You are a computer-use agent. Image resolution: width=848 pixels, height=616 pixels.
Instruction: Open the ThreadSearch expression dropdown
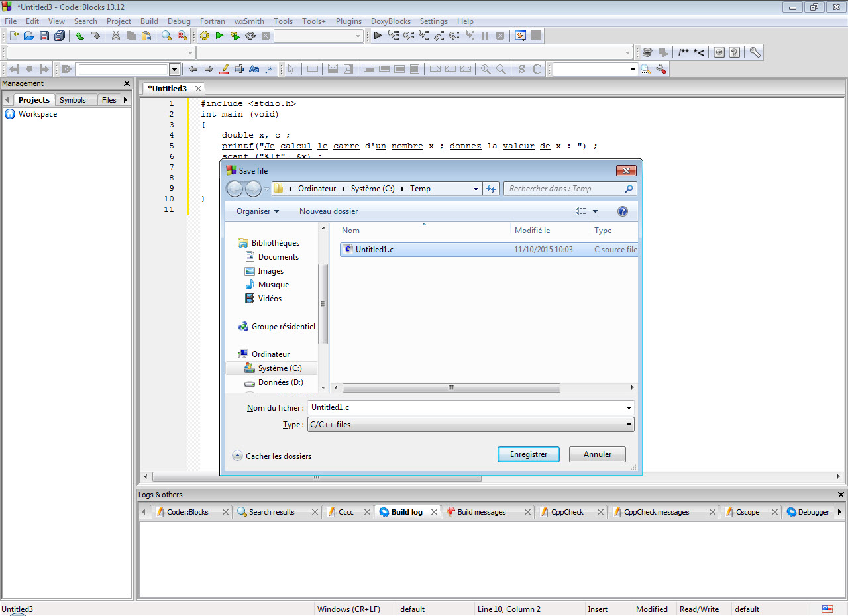[x=633, y=69]
